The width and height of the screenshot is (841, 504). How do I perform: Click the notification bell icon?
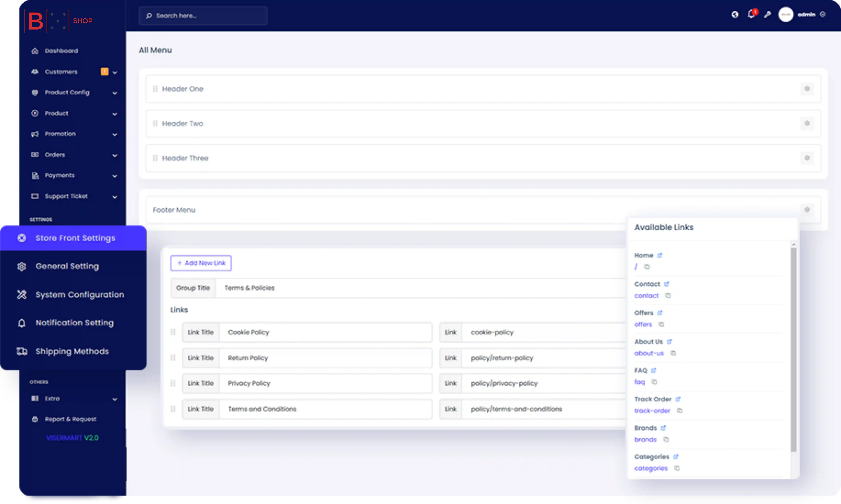(751, 14)
